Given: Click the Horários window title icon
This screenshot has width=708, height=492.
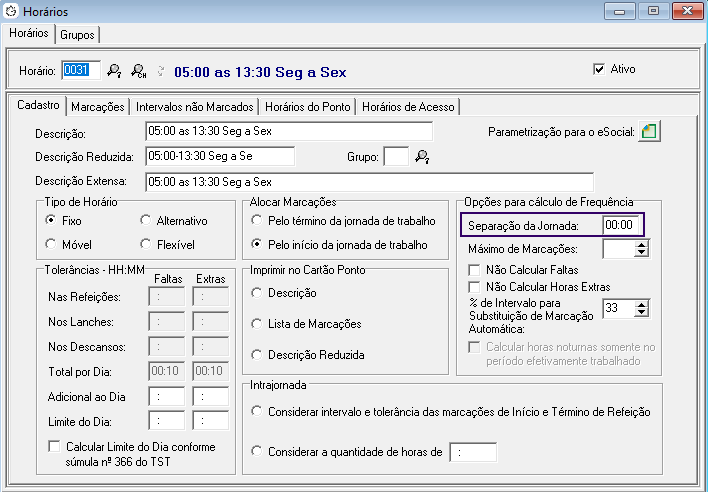Looking at the screenshot, I should tap(11, 11).
